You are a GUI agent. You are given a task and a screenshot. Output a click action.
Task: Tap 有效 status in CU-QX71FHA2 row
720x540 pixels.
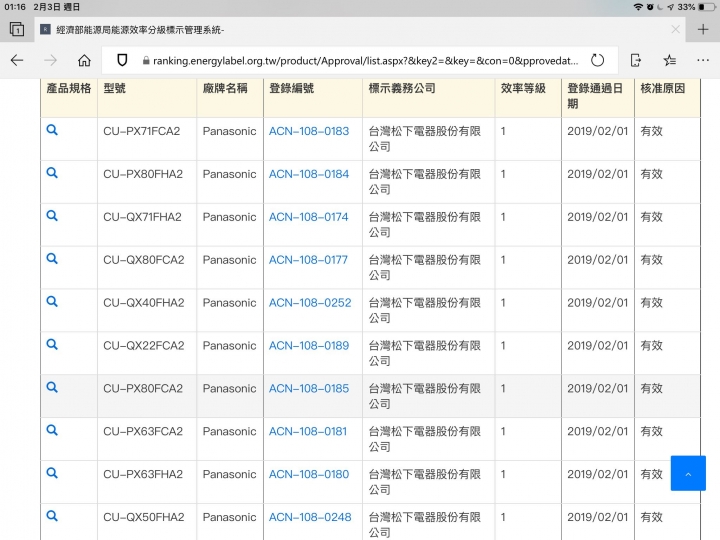(x=652, y=217)
